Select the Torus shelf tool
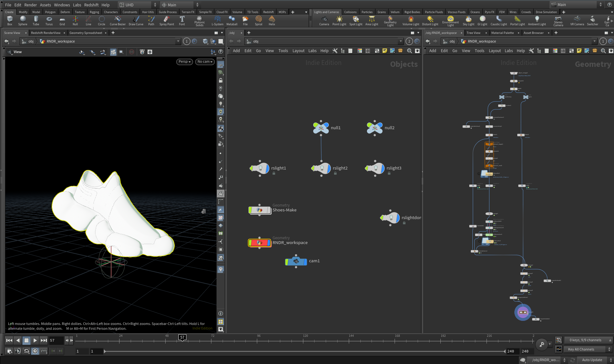 [49, 21]
